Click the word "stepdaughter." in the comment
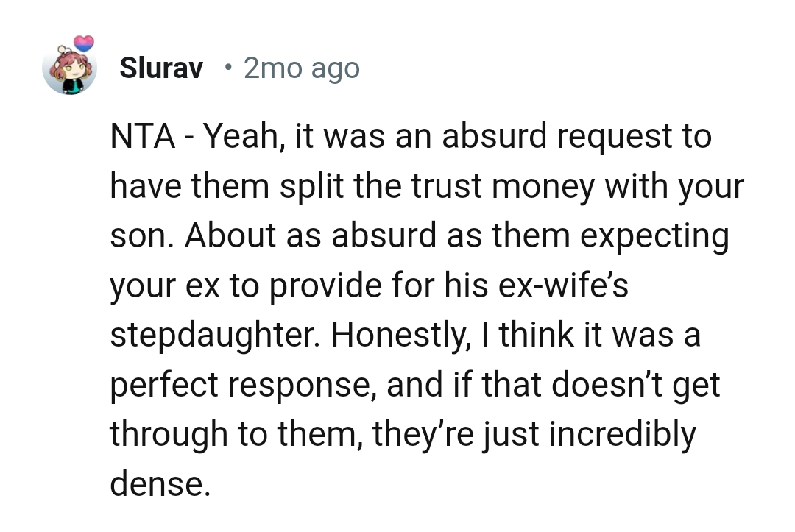The height and width of the screenshot is (532, 795). 215,336
